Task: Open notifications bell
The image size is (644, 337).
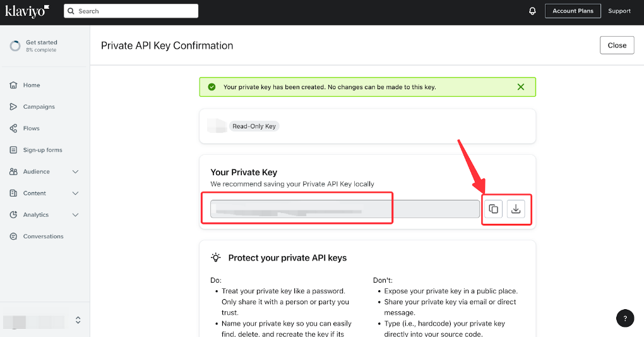Action: [x=532, y=11]
